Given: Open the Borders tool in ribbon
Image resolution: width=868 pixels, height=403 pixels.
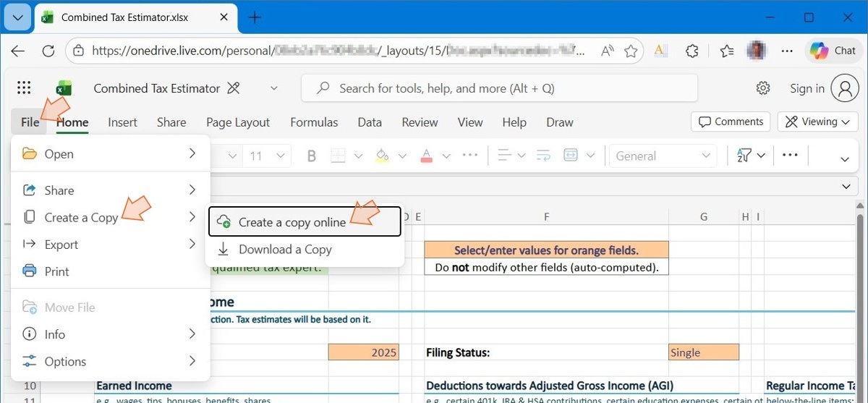Looking at the screenshot, I should click(338, 156).
